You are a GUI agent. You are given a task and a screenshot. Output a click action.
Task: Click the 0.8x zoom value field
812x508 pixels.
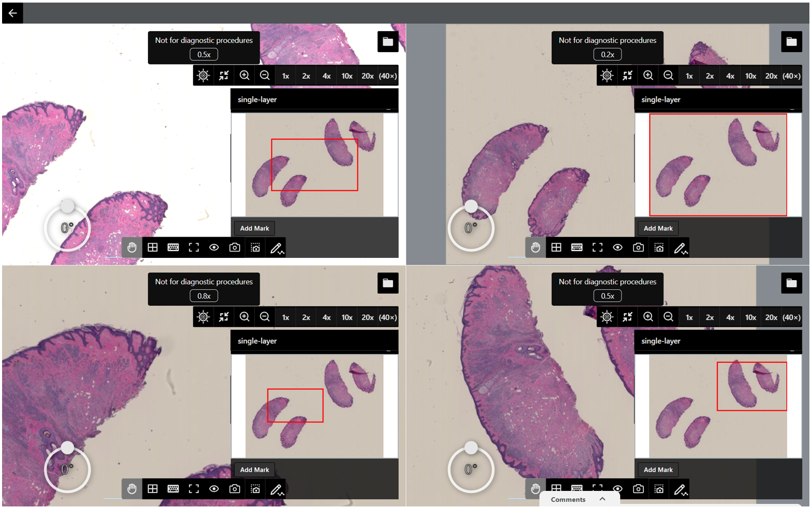tap(204, 296)
